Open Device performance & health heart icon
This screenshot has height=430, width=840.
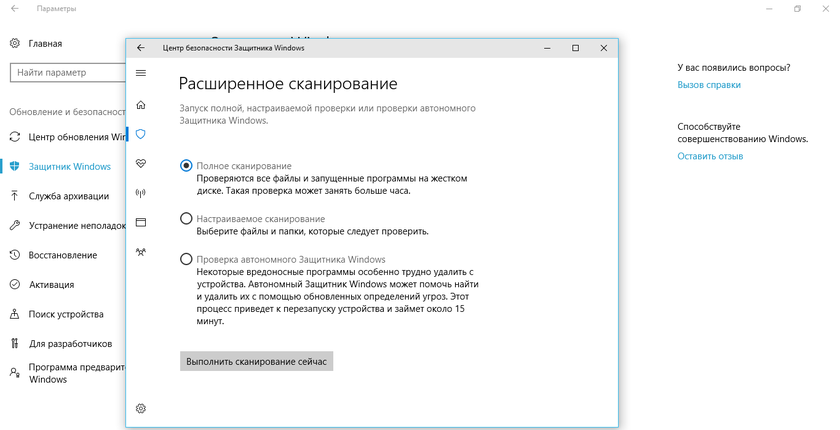[x=141, y=163]
